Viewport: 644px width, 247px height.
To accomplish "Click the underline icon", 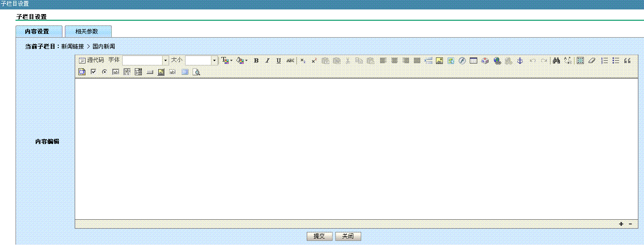I will coord(279,61).
